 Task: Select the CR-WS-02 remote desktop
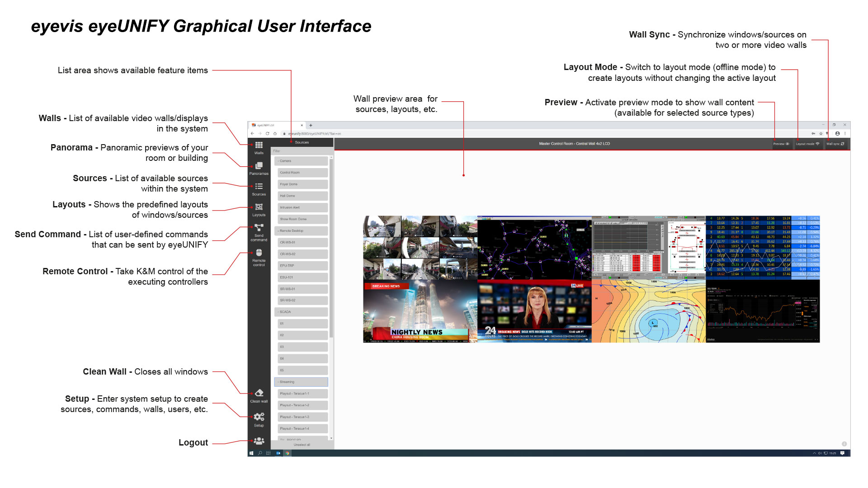pyautogui.click(x=302, y=254)
